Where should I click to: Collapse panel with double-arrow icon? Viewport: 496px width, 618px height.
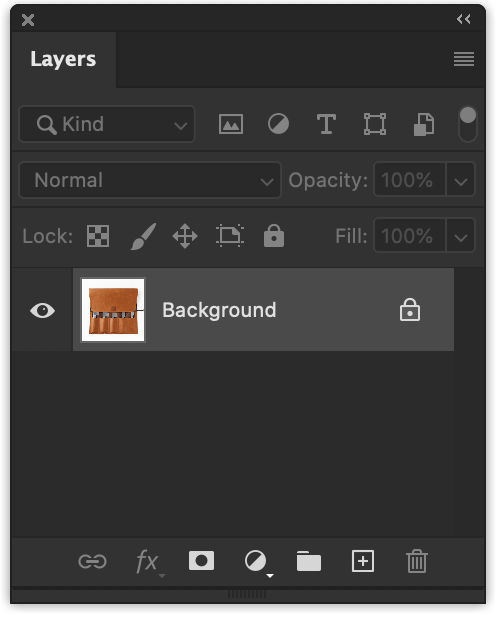pyautogui.click(x=464, y=19)
